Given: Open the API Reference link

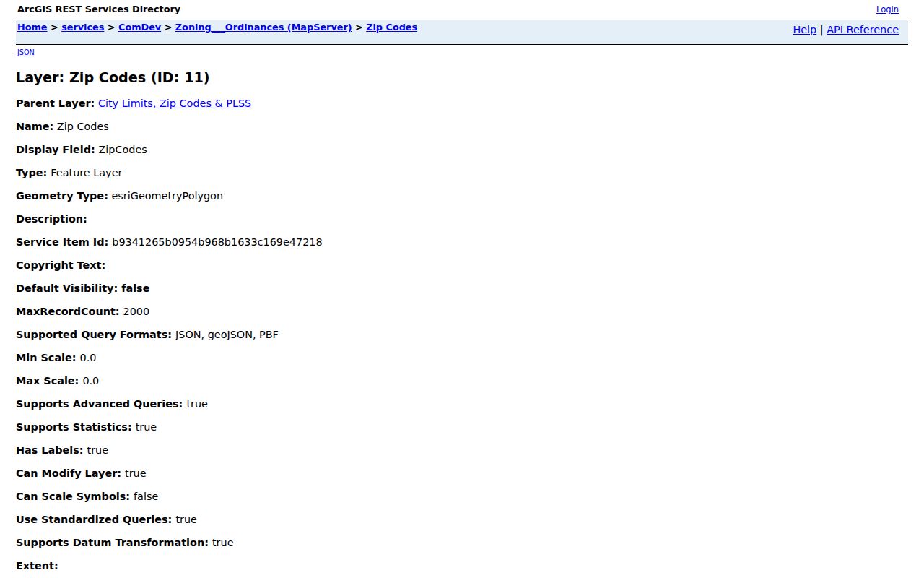Looking at the screenshot, I should pos(863,30).
